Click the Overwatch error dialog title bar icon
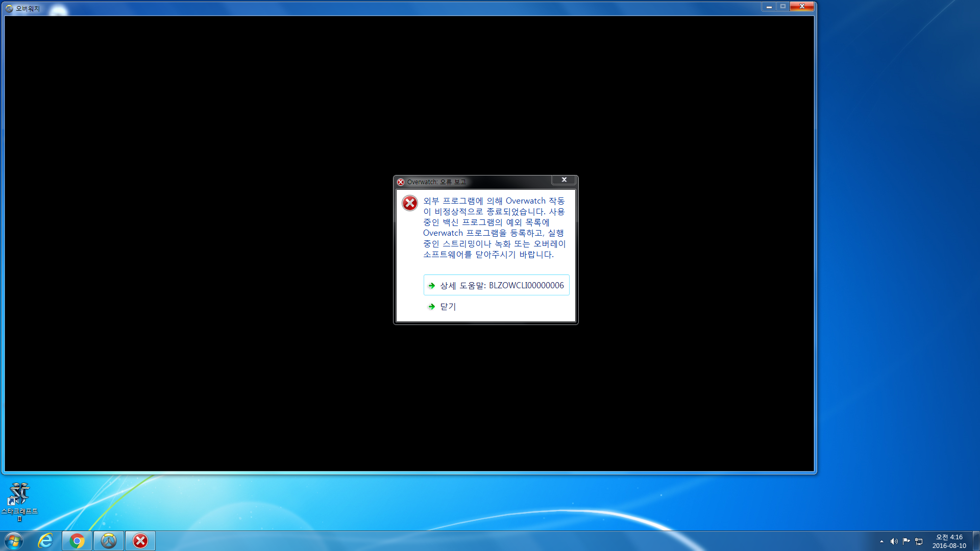The width and height of the screenshot is (980, 551). pyautogui.click(x=401, y=182)
